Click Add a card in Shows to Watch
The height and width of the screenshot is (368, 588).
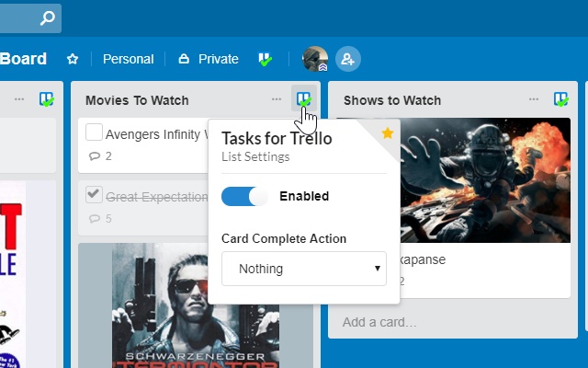click(379, 322)
